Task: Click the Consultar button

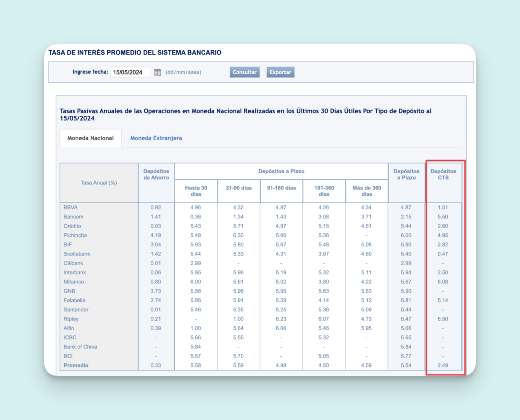Action: (x=245, y=72)
